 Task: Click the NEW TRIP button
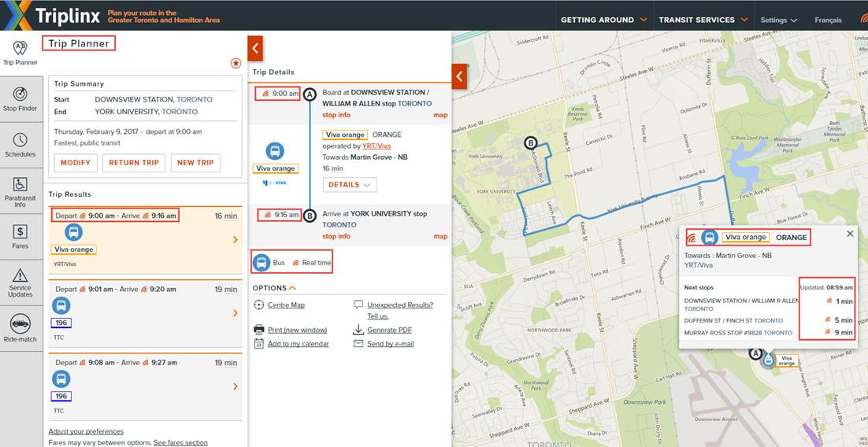point(195,163)
